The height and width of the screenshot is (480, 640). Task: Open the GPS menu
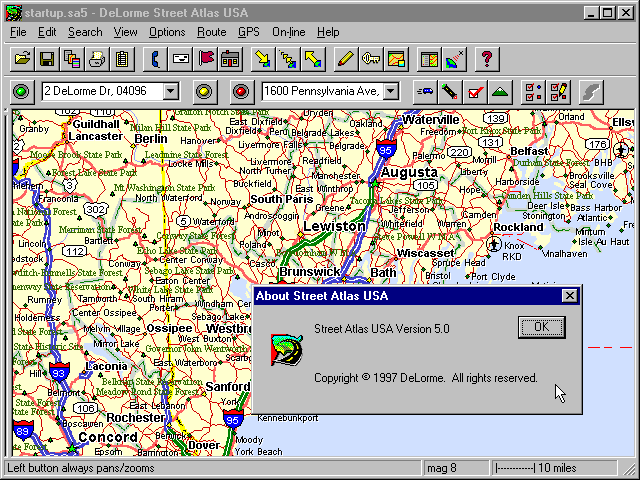249,32
